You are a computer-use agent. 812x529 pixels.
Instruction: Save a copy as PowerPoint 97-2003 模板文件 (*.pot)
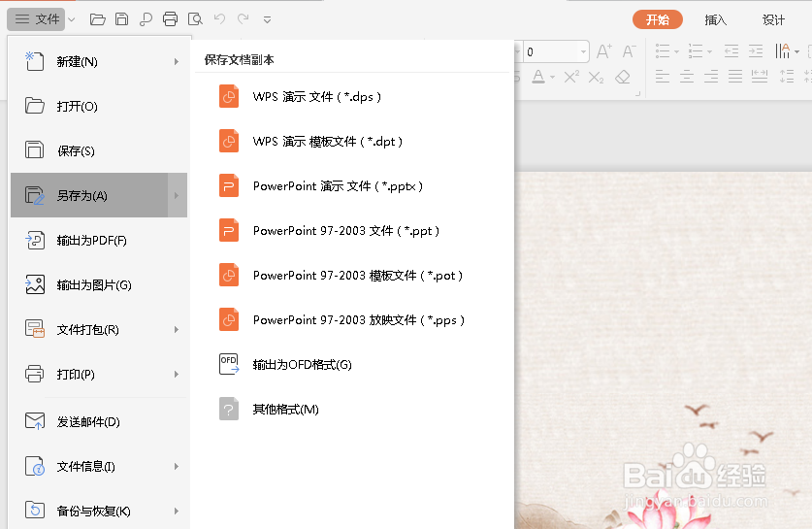(x=352, y=275)
